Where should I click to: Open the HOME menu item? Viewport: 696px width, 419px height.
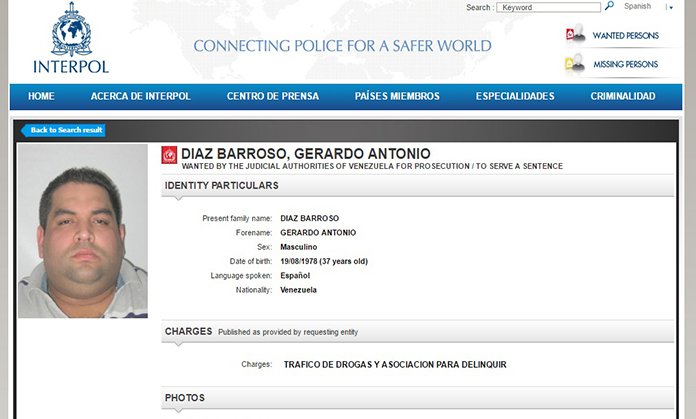tap(41, 97)
